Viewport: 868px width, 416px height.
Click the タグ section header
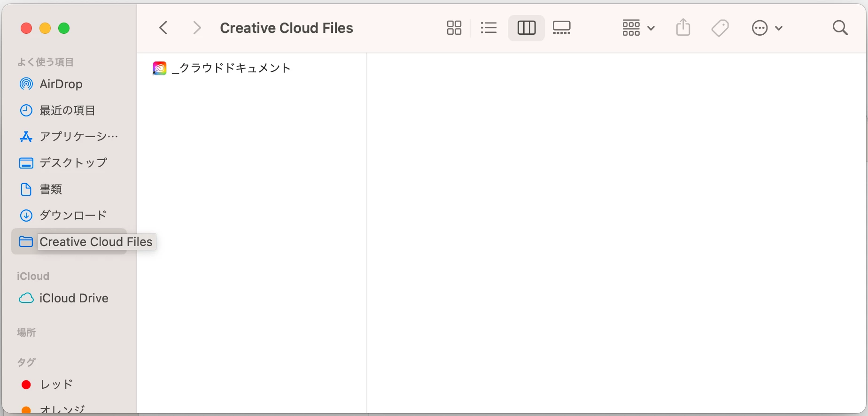[x=26, y=362]
